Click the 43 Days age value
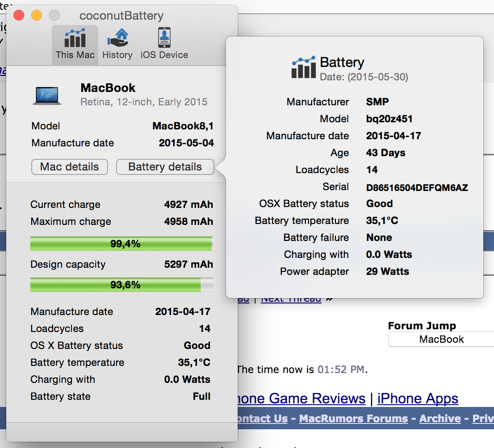Image resolution: width=494 pixels, height=448 pixels. coord(385,153)
